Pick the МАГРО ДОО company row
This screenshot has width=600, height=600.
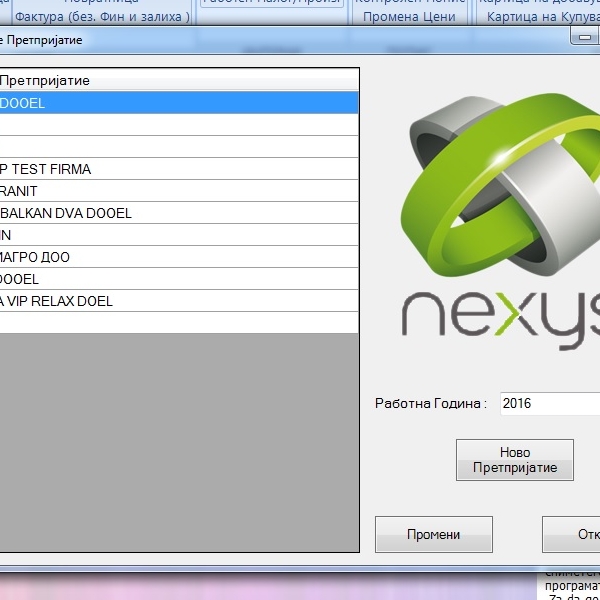[179, 257]
